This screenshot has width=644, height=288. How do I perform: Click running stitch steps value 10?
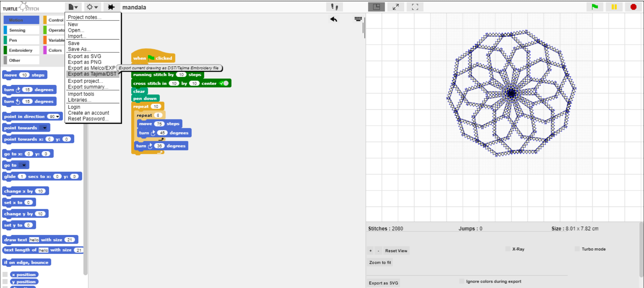click(181, 74)
